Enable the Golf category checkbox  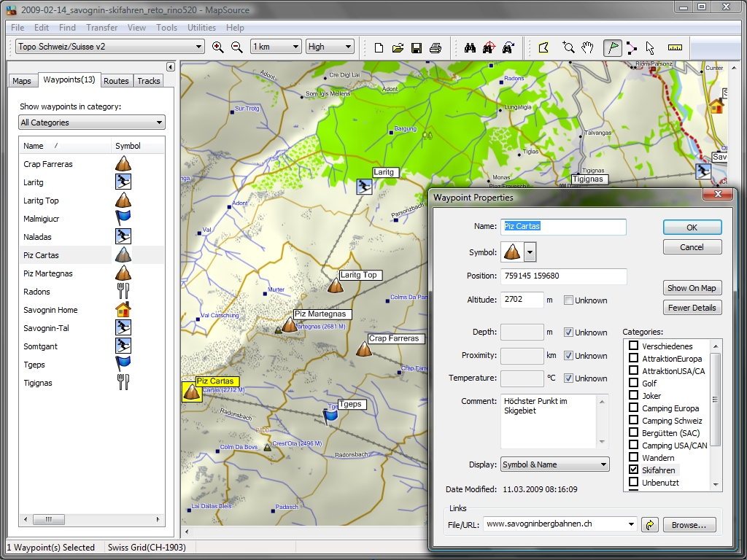pos(634,383)
